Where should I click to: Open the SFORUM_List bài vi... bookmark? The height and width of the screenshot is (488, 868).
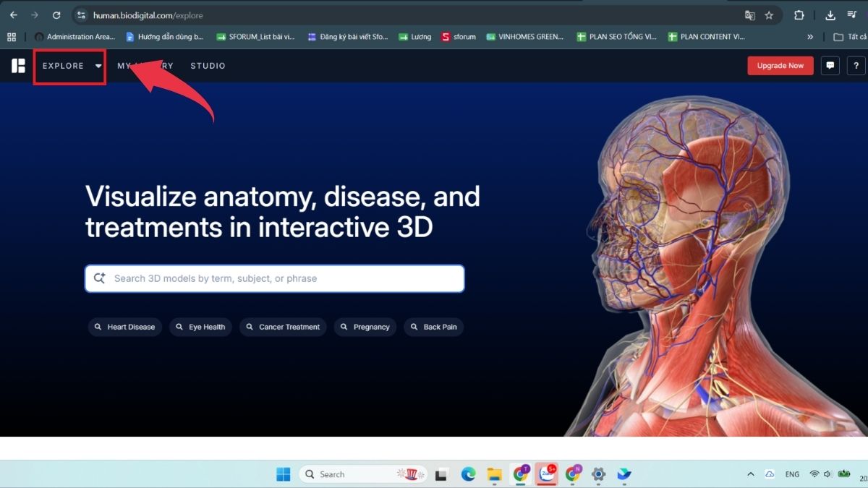(255, 37)
